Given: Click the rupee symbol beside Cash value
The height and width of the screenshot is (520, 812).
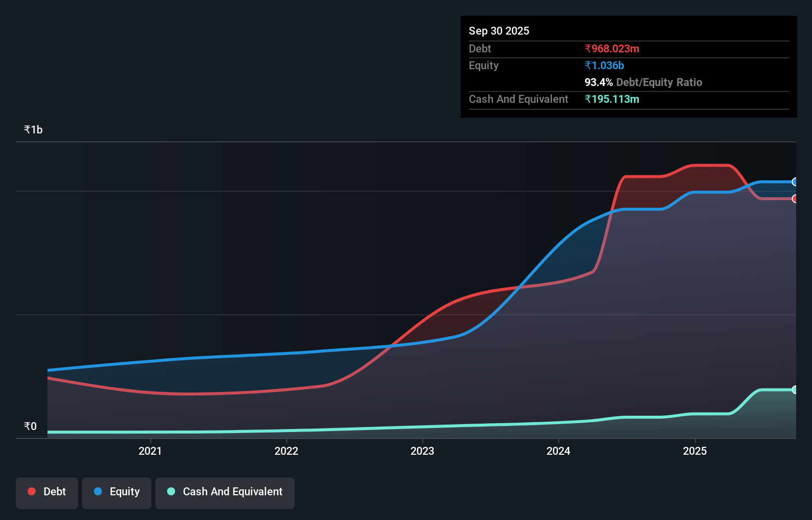Looking at the screenshot, I should (x=588, y=99).
